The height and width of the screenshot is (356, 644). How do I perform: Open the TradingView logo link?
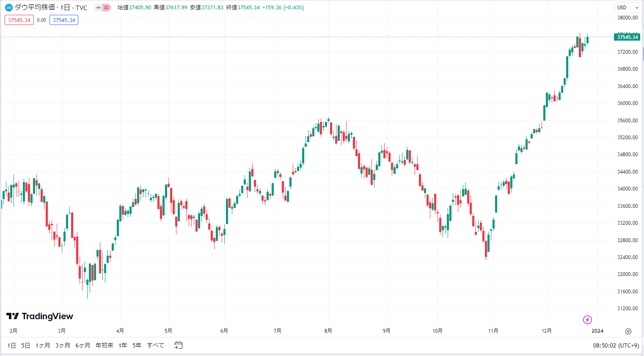40,316
